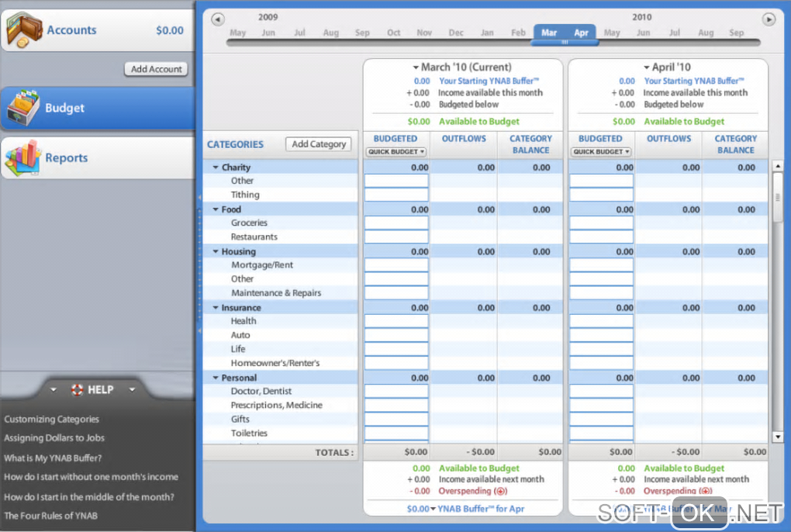
Task: Click the Accounts $0.00 balance
Action: pyautogui.click(x=170, y=30)
